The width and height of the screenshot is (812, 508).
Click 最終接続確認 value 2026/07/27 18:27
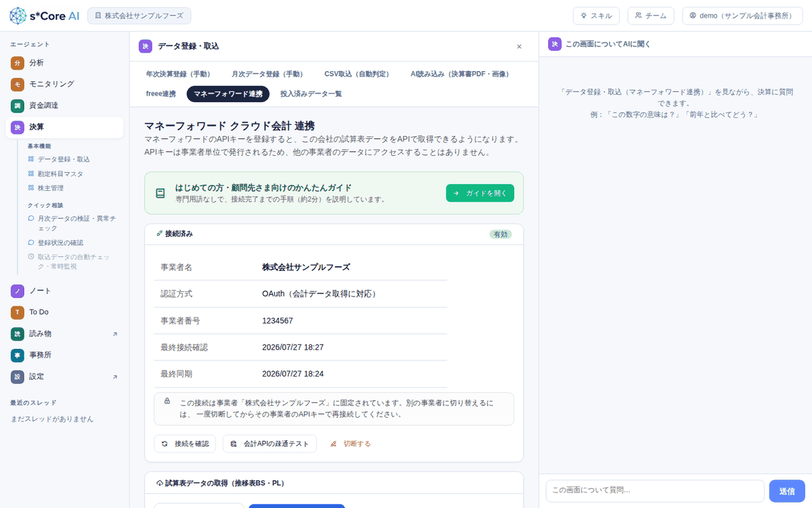293,347
